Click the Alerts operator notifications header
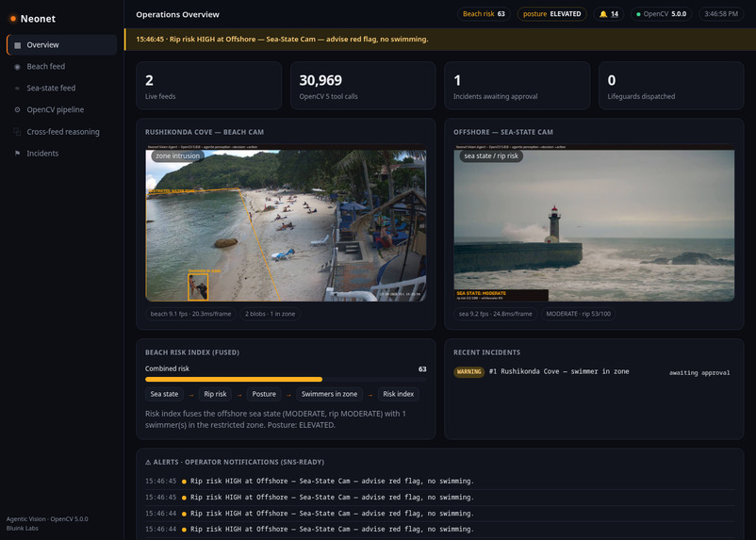 [x=235, y=462]
